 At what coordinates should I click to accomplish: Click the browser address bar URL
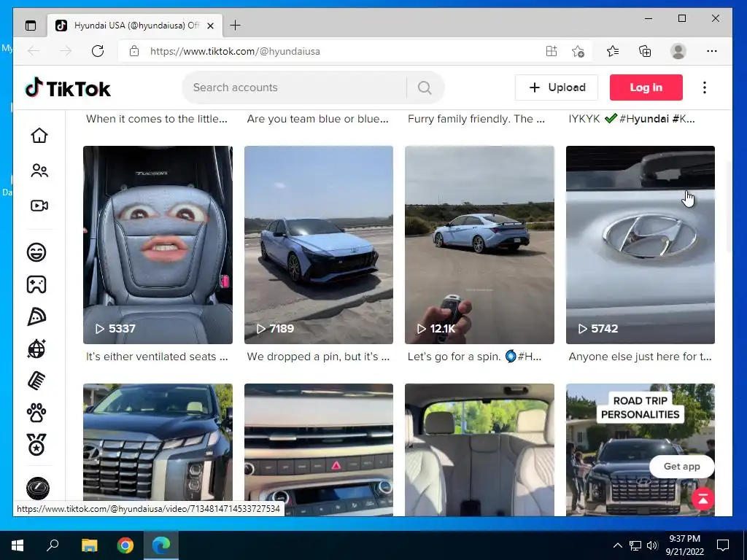(235, 52)
